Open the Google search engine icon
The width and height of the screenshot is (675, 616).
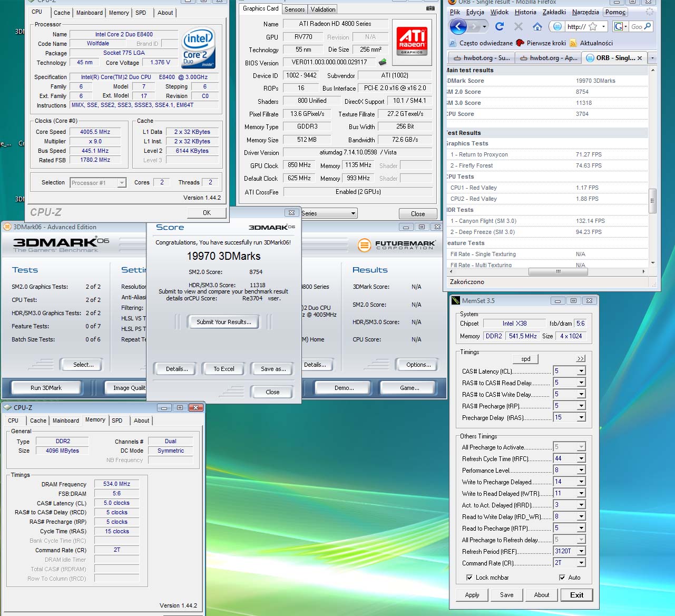coord(620,26)
